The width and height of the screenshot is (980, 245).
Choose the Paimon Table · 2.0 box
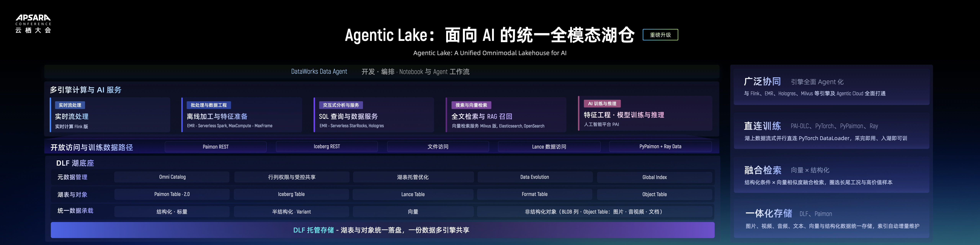(172, 194)
